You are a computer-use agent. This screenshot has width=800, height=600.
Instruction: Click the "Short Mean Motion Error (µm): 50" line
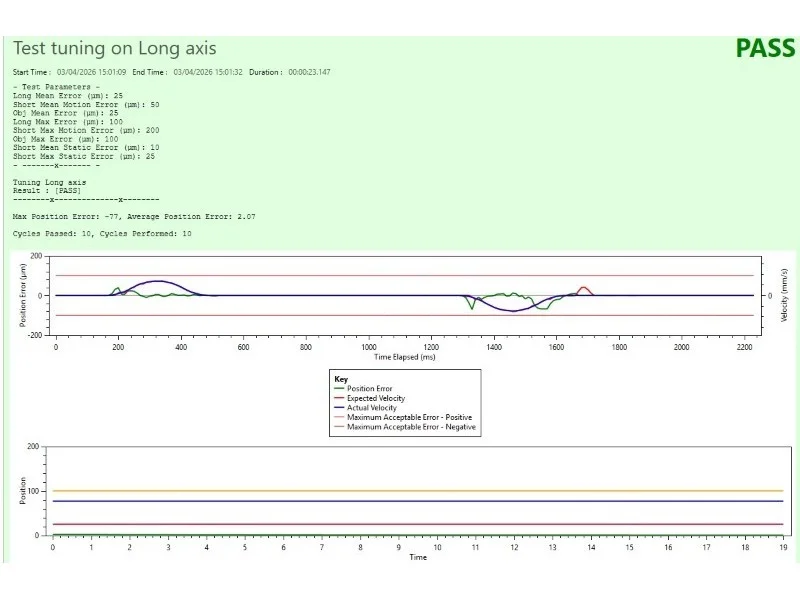[x=86, y=105]
